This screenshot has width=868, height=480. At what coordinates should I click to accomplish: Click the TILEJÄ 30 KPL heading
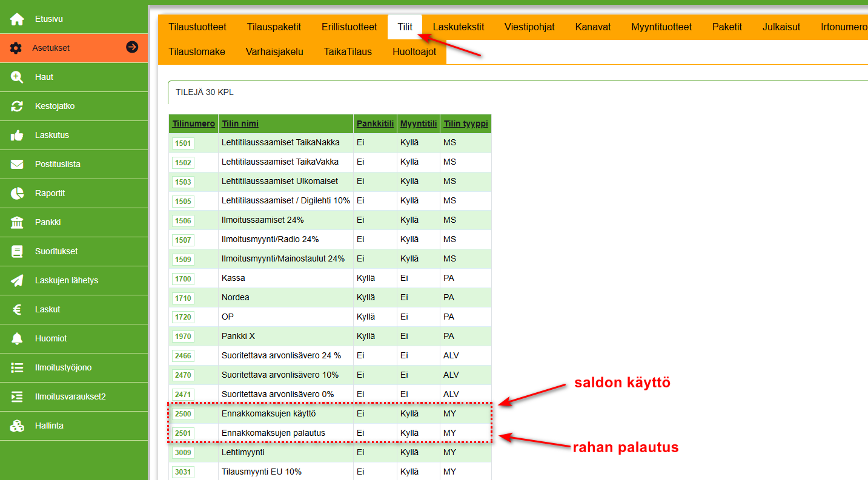(x=205, y=93)
